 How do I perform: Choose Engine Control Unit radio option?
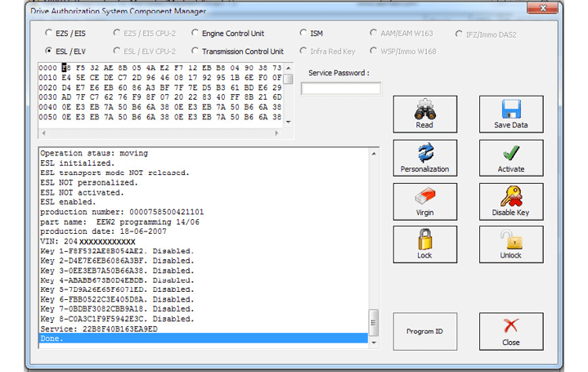pos(195,34)
